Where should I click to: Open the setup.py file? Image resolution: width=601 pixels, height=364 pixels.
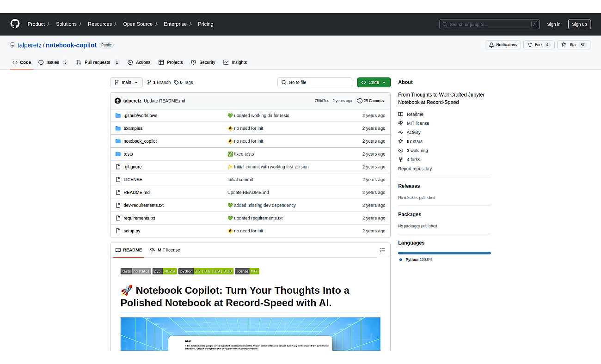132,231
